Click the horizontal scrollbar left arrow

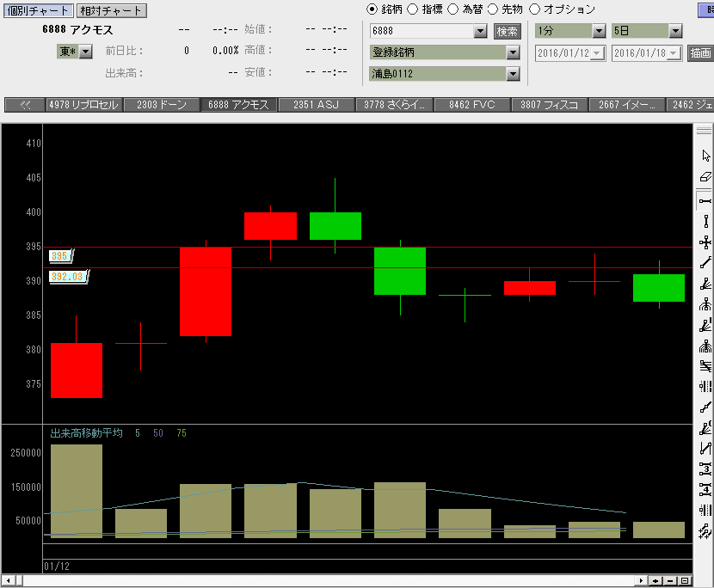click(8, 581)
